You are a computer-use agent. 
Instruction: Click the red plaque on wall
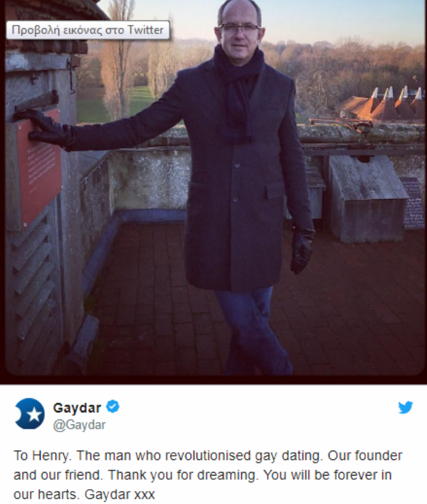coord(39,167)
